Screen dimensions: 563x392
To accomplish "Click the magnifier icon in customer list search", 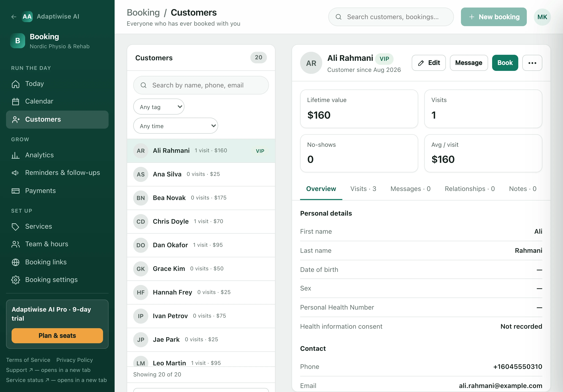I will coord(143,85).
